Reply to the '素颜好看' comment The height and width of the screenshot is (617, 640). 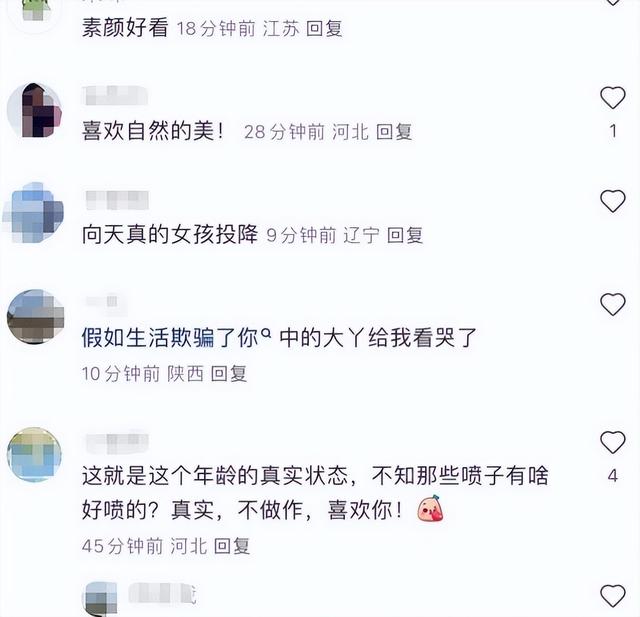click(324, 29)
